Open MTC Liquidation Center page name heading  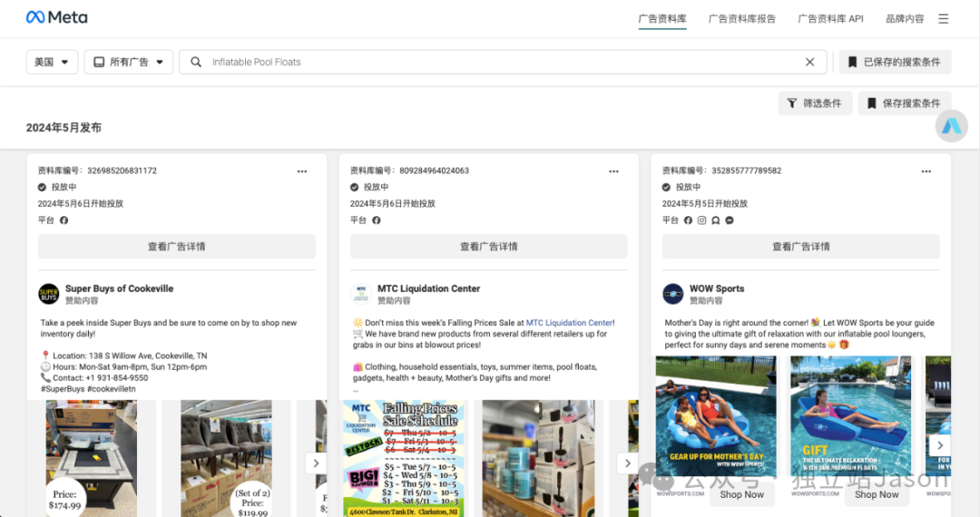click(428, 288)
